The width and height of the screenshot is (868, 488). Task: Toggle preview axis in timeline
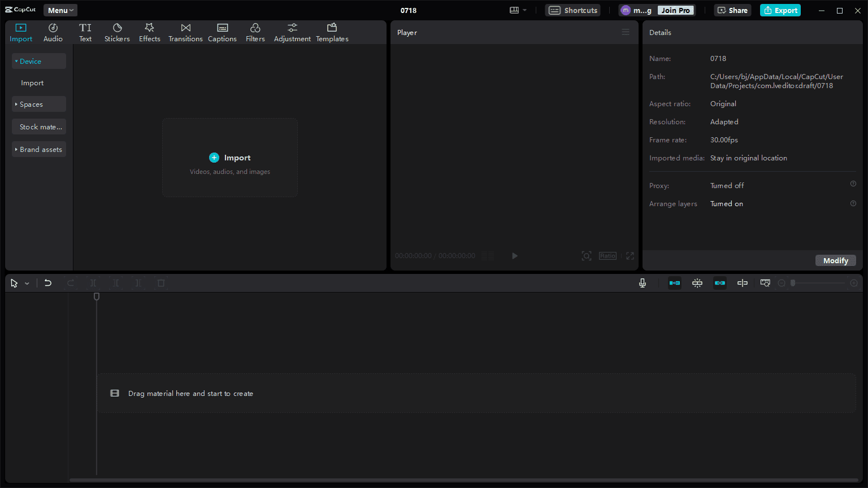(x=743, y=283)
